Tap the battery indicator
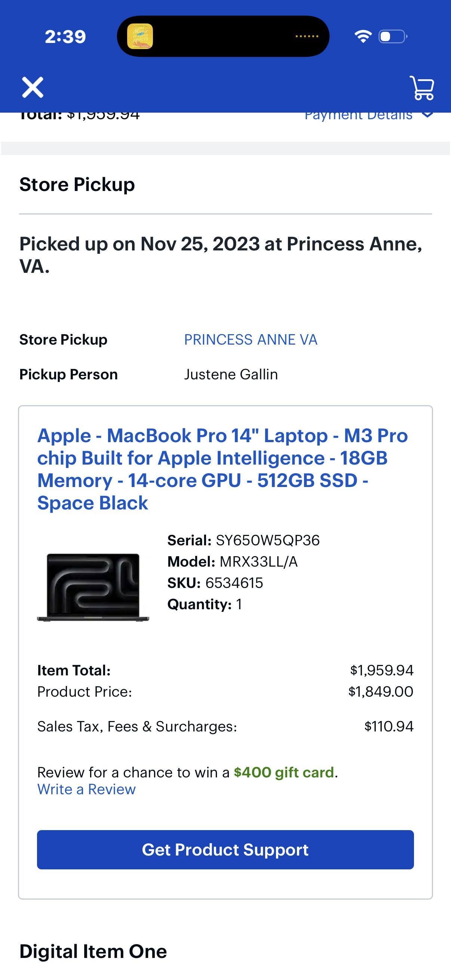Image resolution: width=451 pixels, height=980 pixels. point(392,36)
